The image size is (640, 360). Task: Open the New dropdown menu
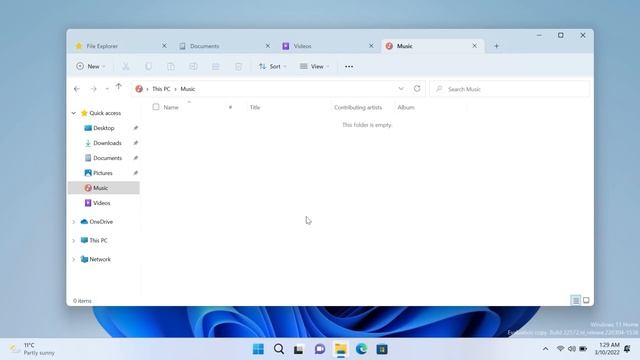coord(91,67)
